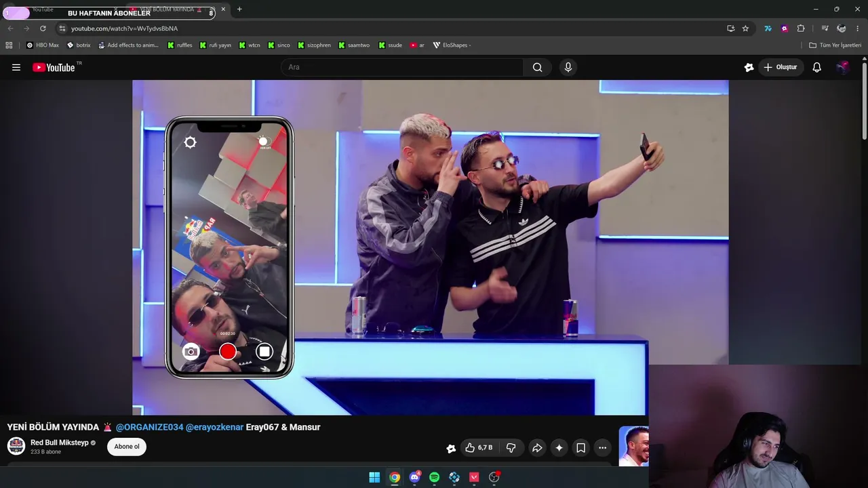Open the EloShapes bookmark
The height and width of the screenshot is (488, 868).
pos(452,45)
